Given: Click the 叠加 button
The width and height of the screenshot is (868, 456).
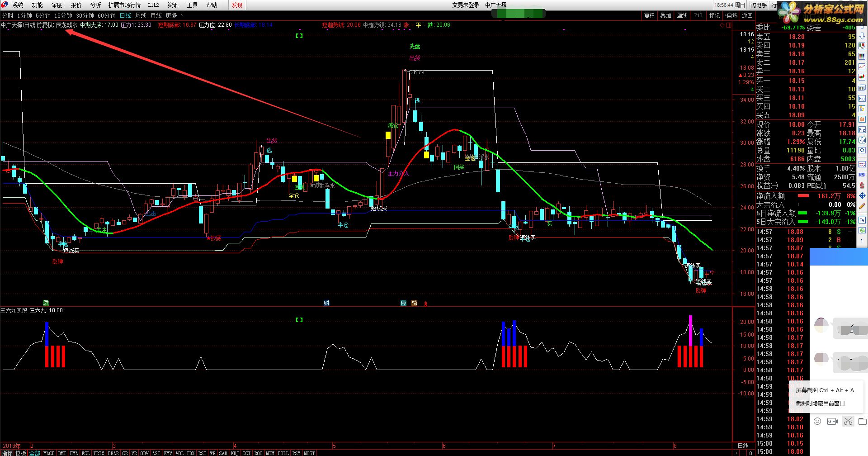Looking at the screenshot, I should tap(666, 15).
